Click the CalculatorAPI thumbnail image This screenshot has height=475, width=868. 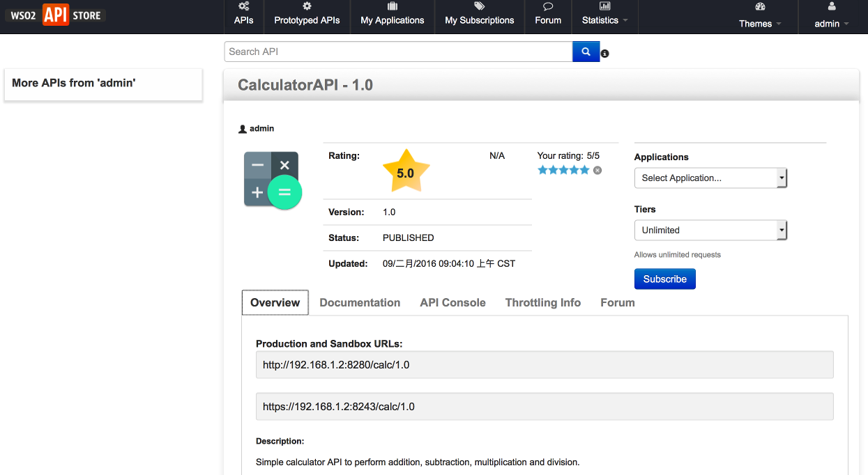[273, 180]
